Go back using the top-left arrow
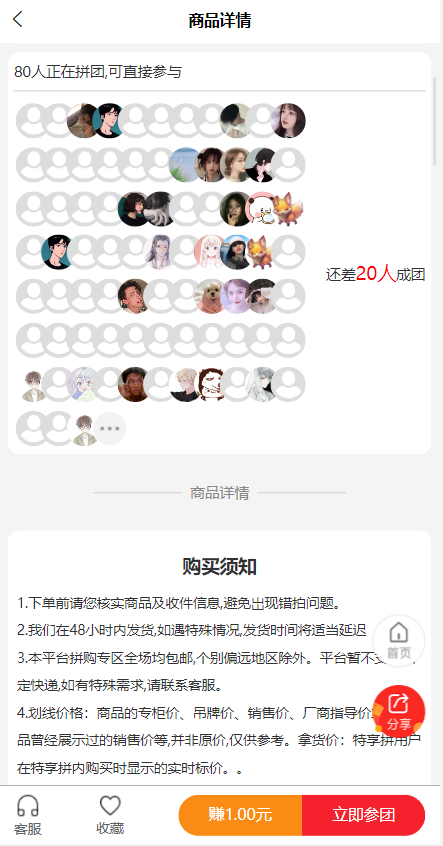 18,19
